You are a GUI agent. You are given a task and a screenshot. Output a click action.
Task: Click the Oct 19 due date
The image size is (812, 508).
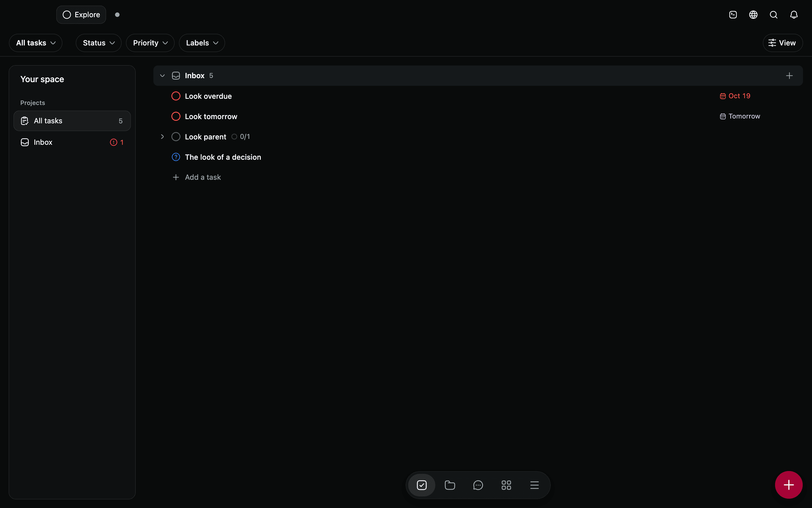coord(735,96)
